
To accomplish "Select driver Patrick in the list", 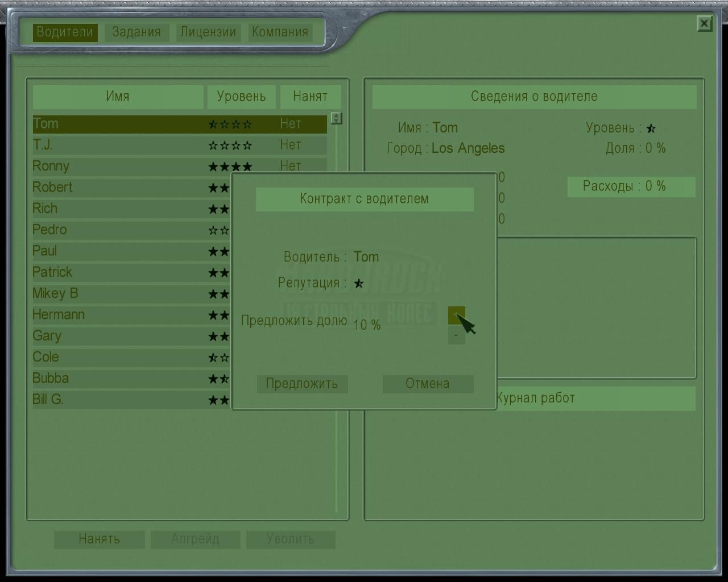I will coord(132,273).
